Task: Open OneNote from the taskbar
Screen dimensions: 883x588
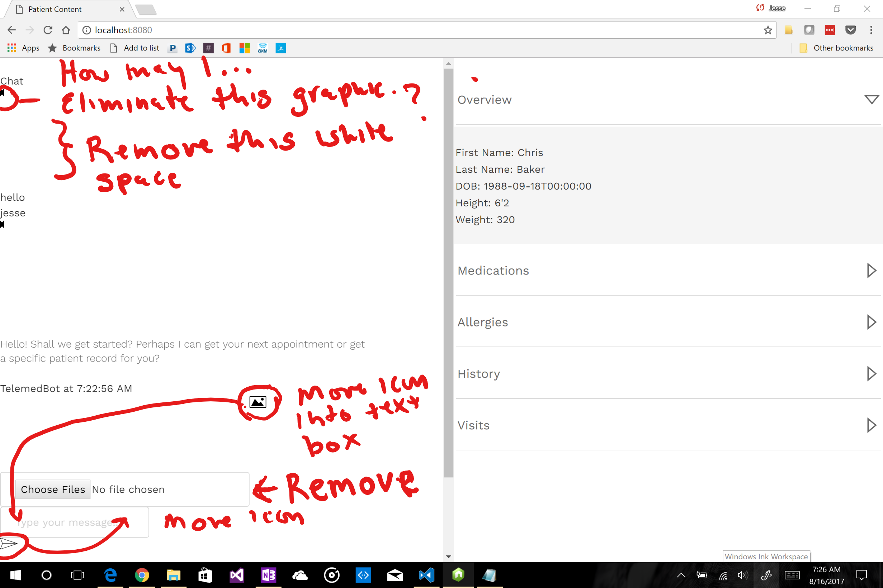Action: point(268,575)
